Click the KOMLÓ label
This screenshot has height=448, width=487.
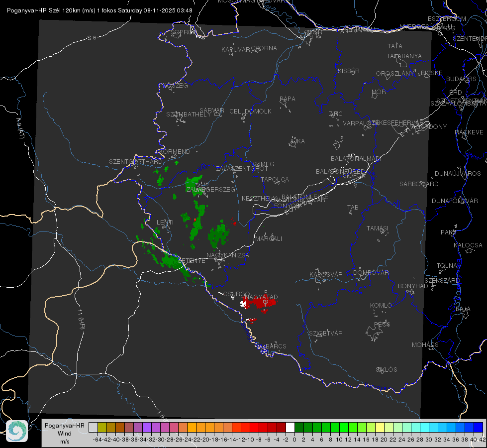point(381,305)
